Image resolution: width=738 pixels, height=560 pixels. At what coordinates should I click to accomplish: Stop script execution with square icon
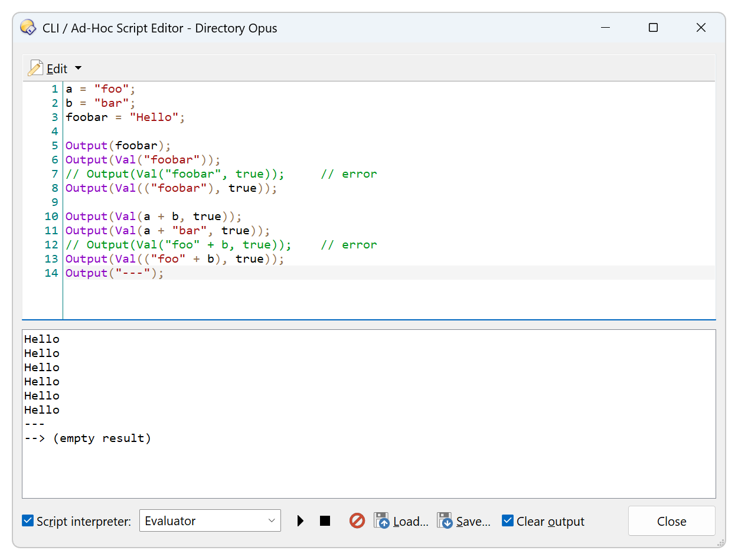pyautogui.click(x=325, y=521)
